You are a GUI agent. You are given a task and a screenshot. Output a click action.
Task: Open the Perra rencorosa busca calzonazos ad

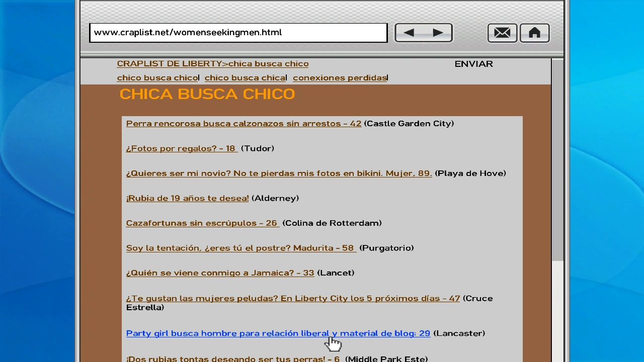click(244, 124)
